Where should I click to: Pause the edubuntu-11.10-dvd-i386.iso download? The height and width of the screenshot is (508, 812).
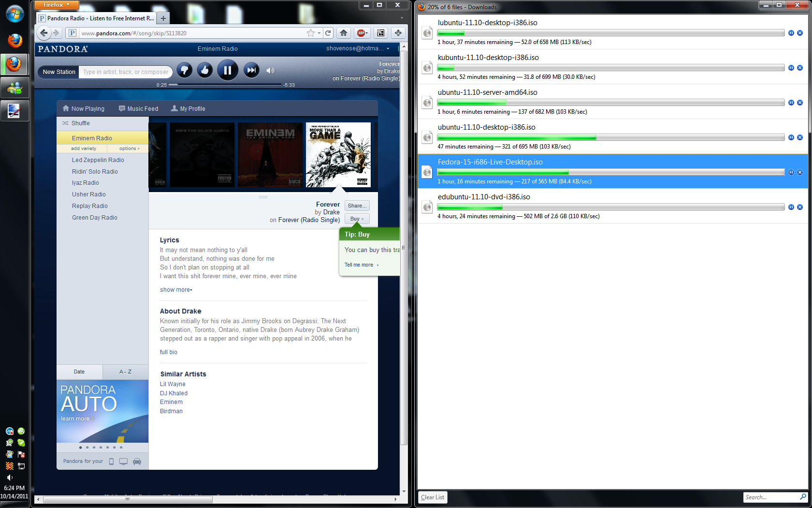(x=791, y=207)
